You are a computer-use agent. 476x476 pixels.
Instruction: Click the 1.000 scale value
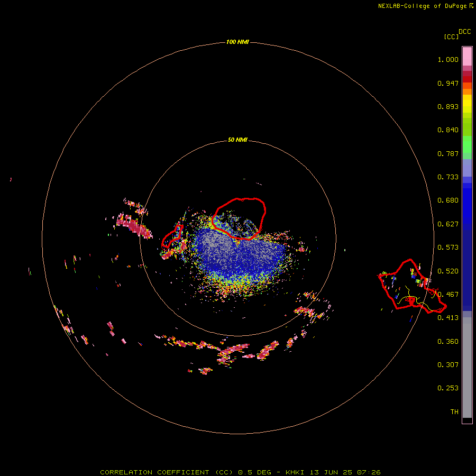click(x=448, y=59)
